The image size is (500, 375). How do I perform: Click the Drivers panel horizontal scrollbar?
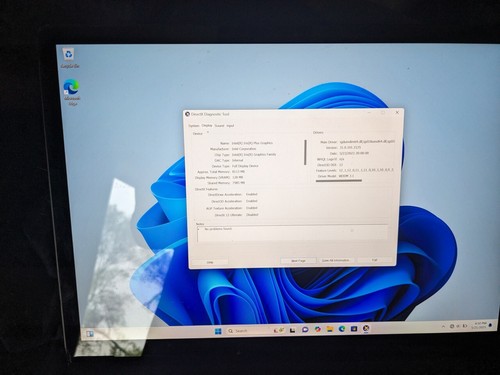coord(339,181)
